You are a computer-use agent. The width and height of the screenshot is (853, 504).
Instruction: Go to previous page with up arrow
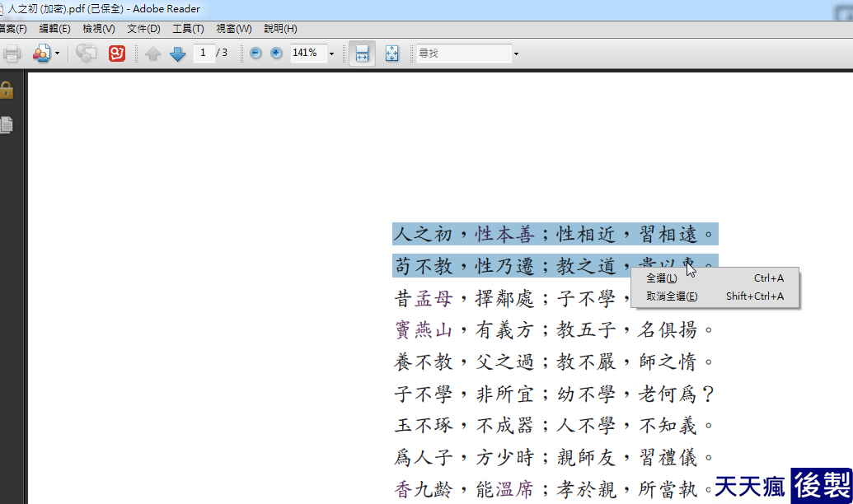(152, 54)
